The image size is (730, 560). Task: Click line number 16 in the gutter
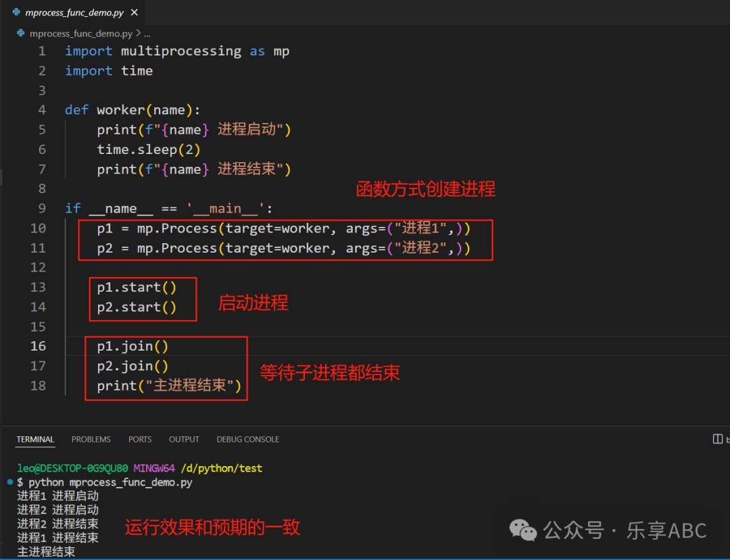(x=38, y=346)
